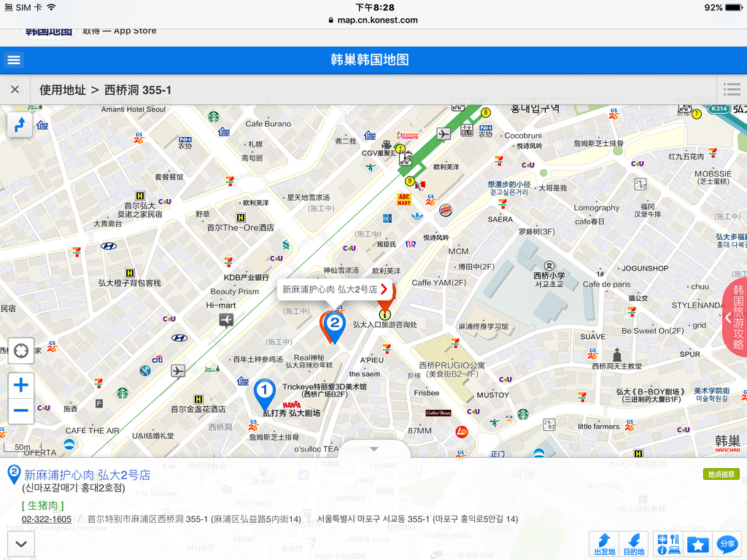
Task: Open 地点信息 place information
Action: click(721, 474)
